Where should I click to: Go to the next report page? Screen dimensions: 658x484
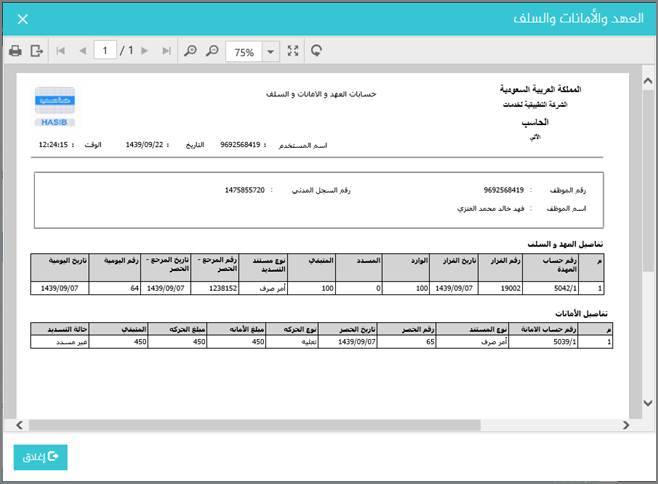click(145, 51)
